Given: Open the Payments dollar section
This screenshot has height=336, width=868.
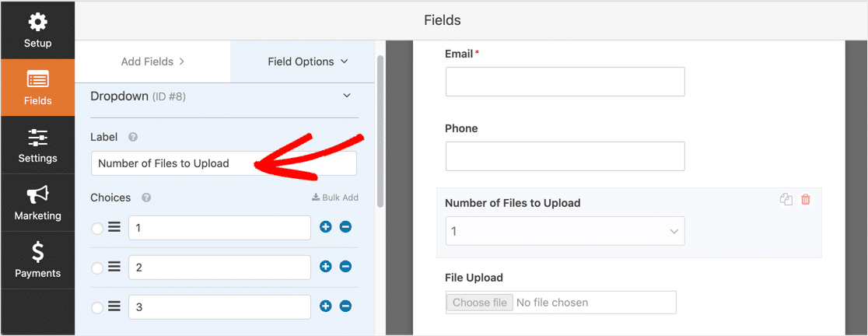Looking at the screenshot, I should point(37,260).
